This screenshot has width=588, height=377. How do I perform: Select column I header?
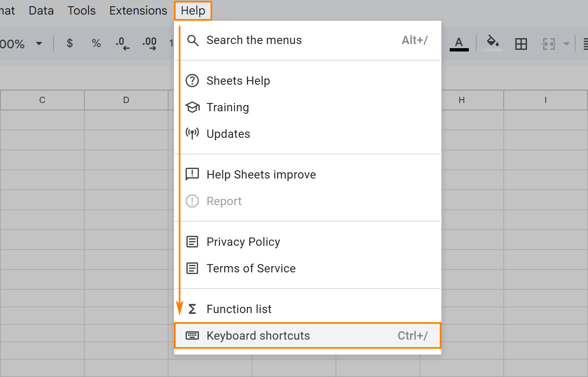click(546, 100)
